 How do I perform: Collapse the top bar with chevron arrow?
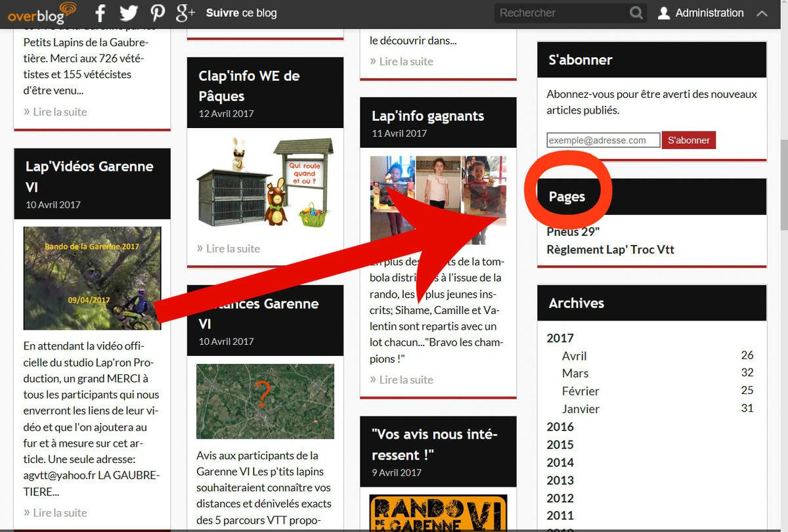[x=762, y=13]
